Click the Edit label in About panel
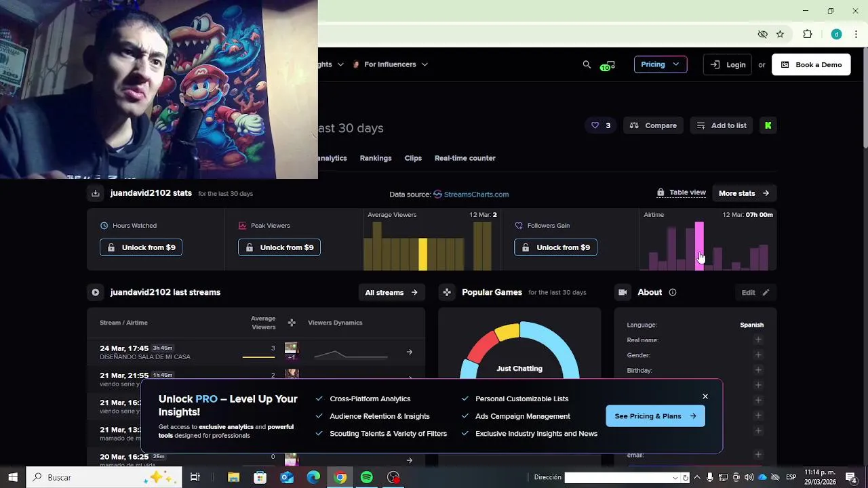868x488 pixels. pyautogui.click(x=748, y=292)
